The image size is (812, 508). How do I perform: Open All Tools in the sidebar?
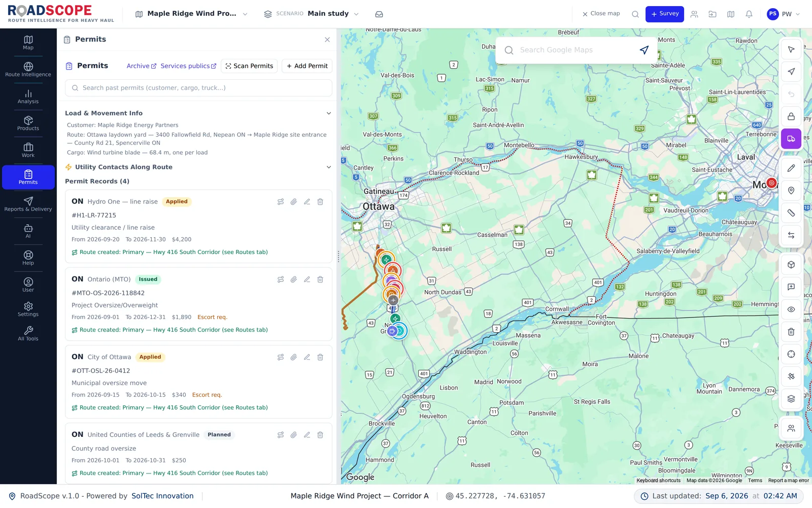point(28,334)
